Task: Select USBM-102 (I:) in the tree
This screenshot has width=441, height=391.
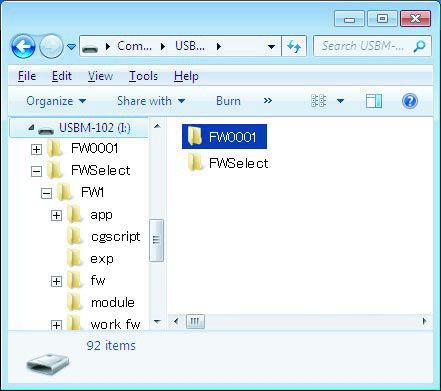Action: pyautogui.click(x=79, y=128)
